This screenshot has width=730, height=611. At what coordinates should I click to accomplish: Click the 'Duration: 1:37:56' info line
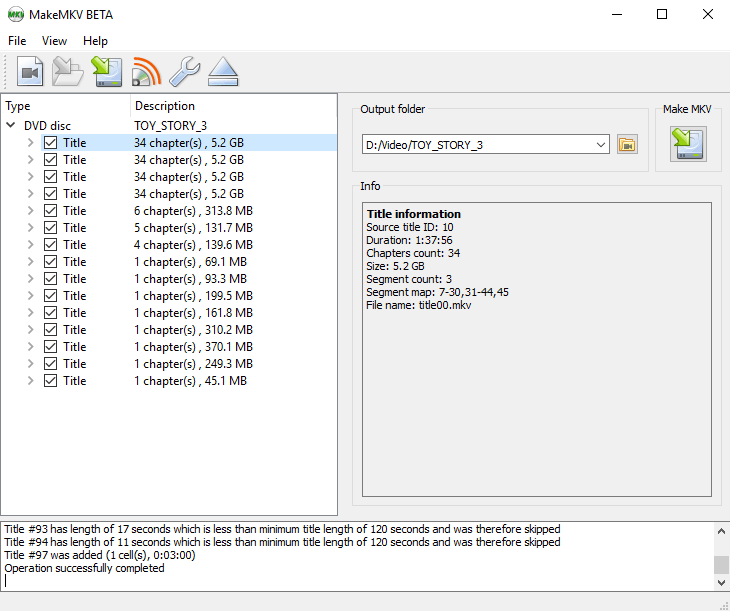[409, 240]
